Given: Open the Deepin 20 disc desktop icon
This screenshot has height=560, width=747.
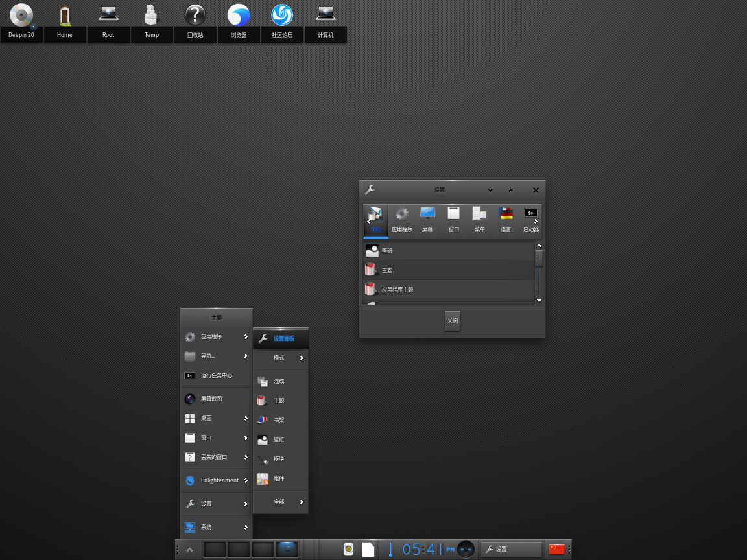Looking at the screenshot, I should tap(21, 16).
